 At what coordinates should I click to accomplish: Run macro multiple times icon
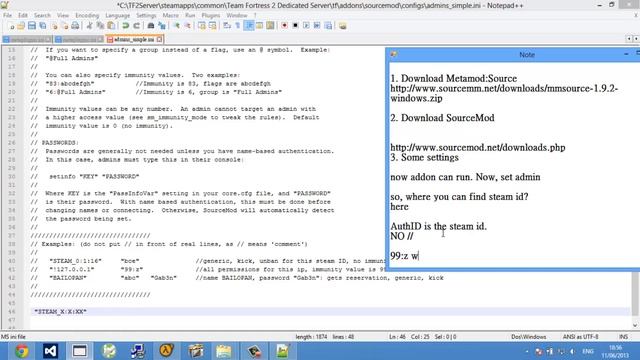click(317, 26)
